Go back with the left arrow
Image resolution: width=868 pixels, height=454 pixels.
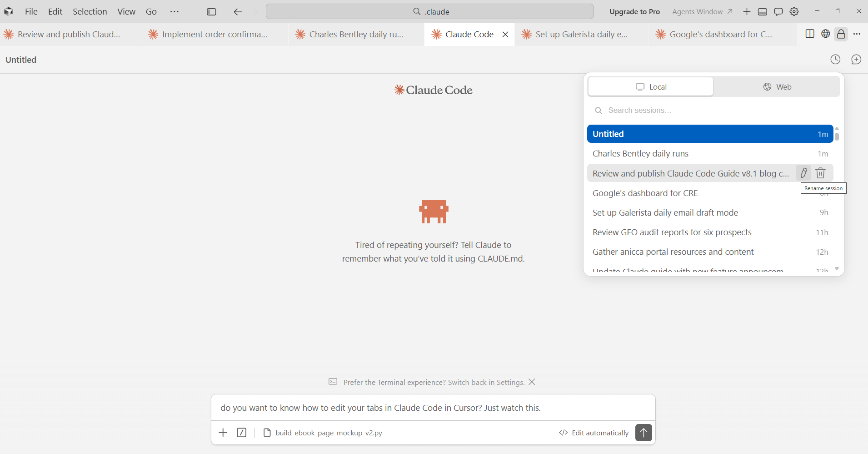[238, 12]
